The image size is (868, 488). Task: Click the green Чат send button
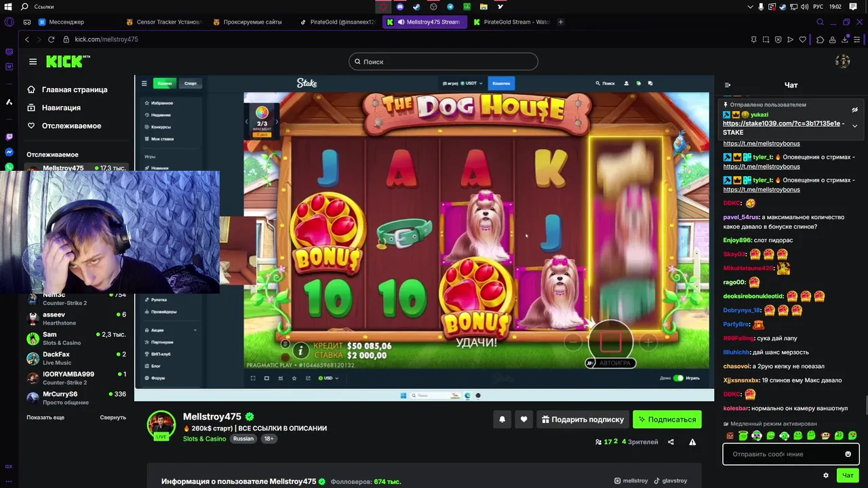(848, 475)
